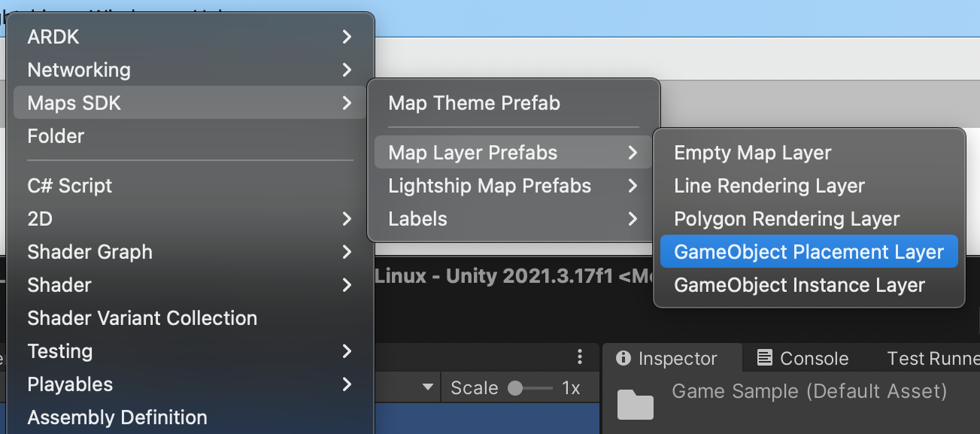Select Empty Map Layer
Image resolution: width=980 pixels, height=434 pixels.
809,153
